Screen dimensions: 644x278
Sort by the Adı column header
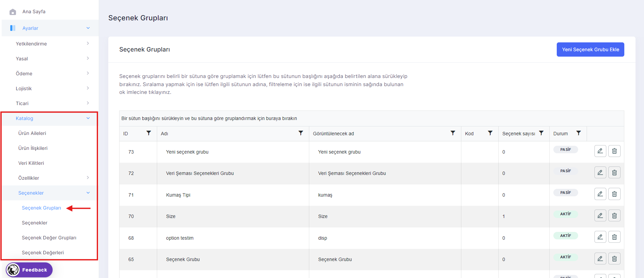point(164,134)
